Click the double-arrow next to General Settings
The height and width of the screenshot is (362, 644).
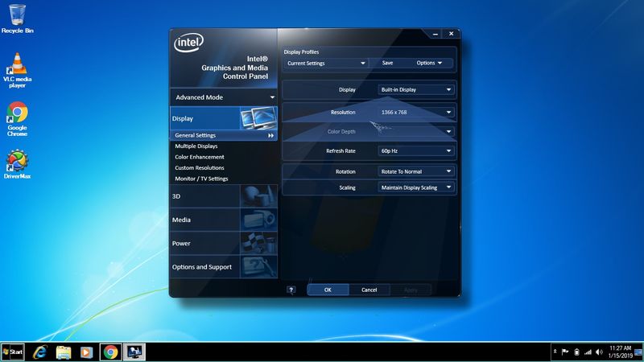click(x=270, y=135)
